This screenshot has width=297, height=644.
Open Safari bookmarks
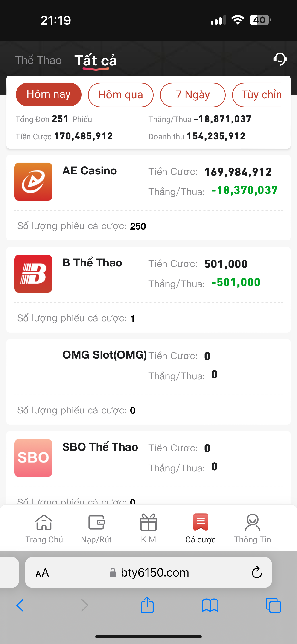click(x=210, y=605)
